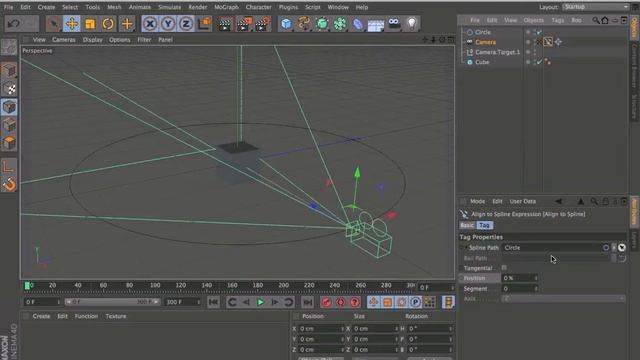The width and height of the screenshot is (640, 360).
Task: Click the Segment value field
Action: pos(518,289)
